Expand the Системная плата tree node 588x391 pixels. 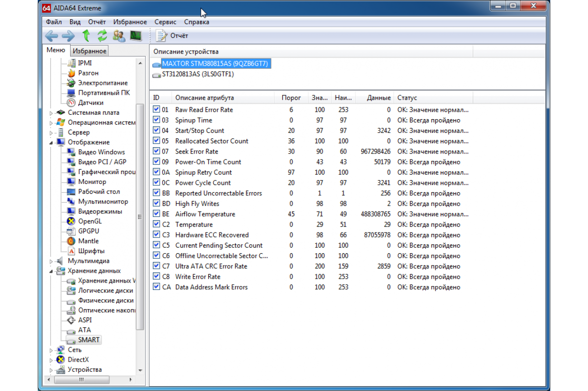pos(51,113)
